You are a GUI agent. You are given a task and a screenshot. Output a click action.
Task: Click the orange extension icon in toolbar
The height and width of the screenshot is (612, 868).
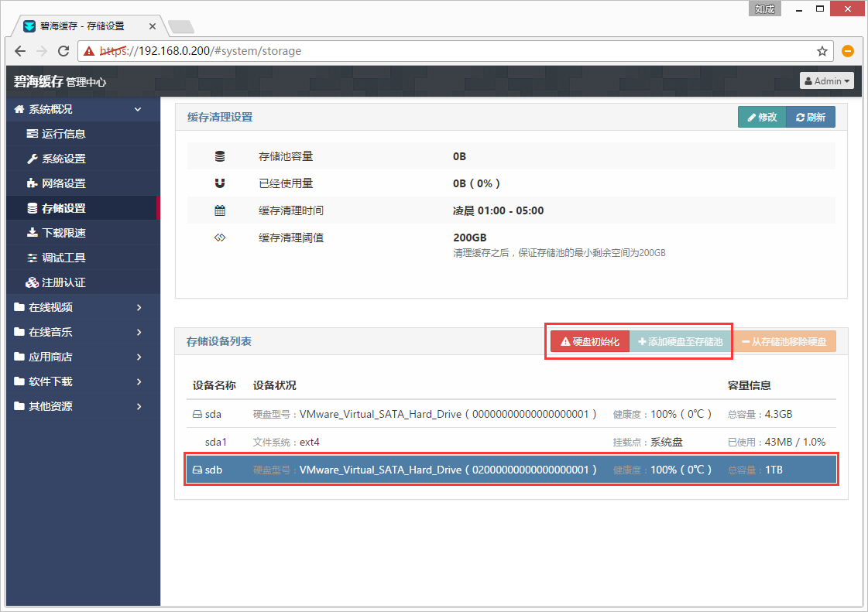click(x=848, y=51)
